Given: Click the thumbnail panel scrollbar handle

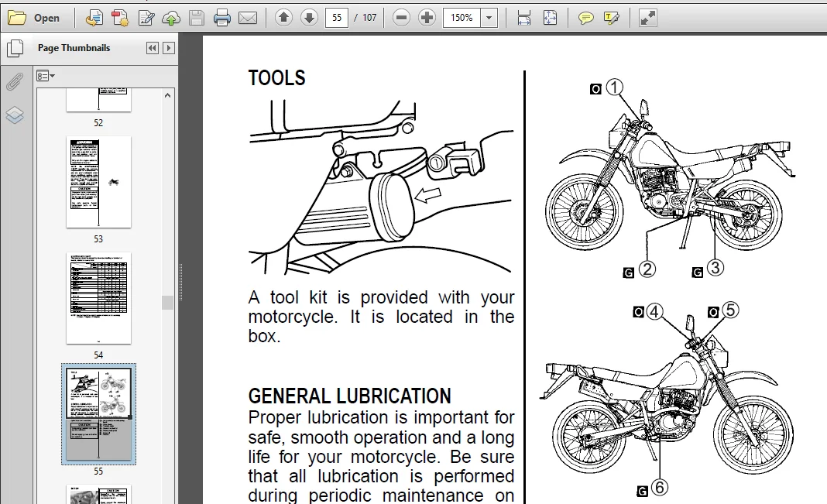Looking at the screenshot, I should (x=168, y=303).
